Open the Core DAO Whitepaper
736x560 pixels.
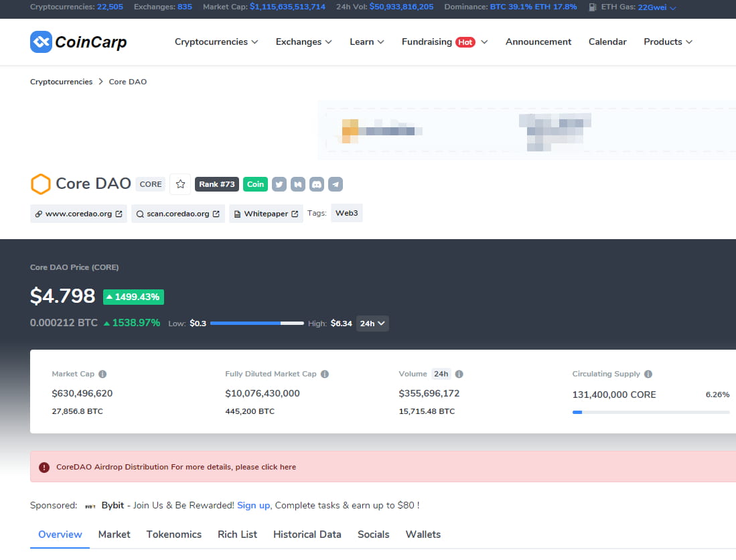[266, 213]
